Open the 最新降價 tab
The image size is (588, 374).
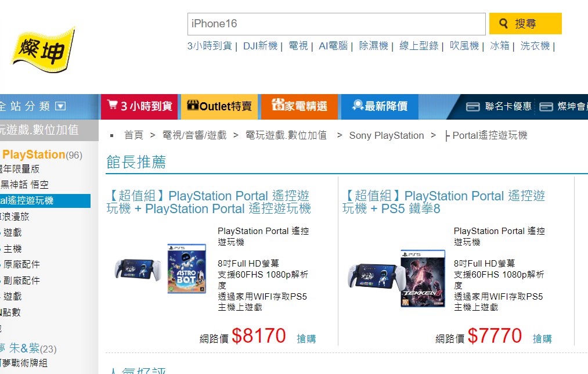(x=380, y=106)
